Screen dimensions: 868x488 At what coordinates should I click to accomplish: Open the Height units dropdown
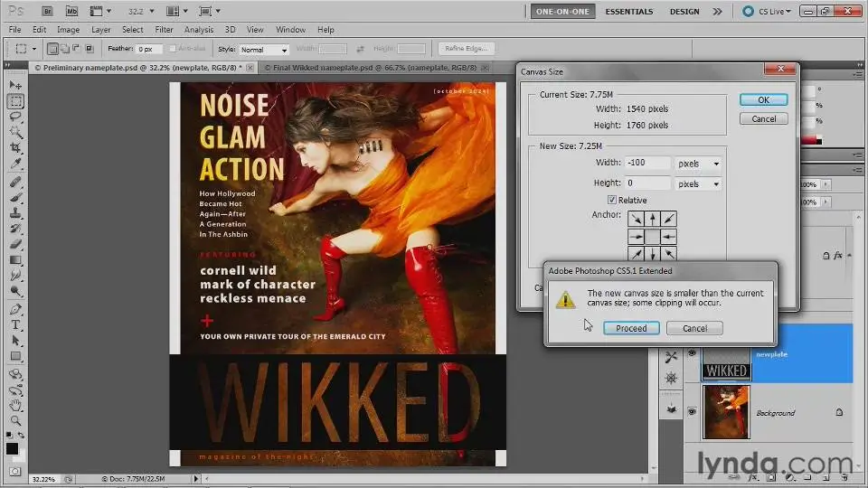pyautogui.click(x=699, y=183)
